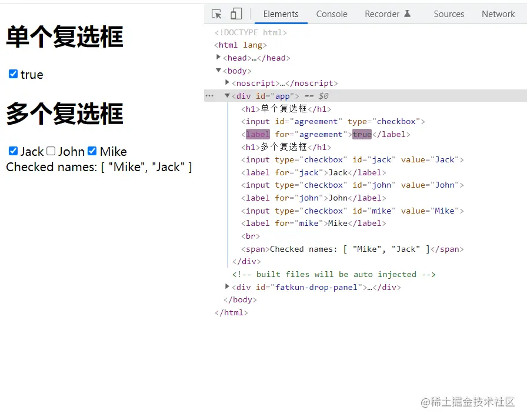Uncheck the Mike checkbox

(x=92, y=151)
